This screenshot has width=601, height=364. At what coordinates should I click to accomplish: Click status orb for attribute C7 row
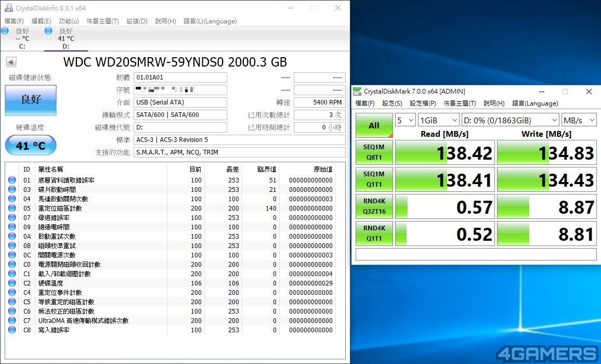(12, 320)
